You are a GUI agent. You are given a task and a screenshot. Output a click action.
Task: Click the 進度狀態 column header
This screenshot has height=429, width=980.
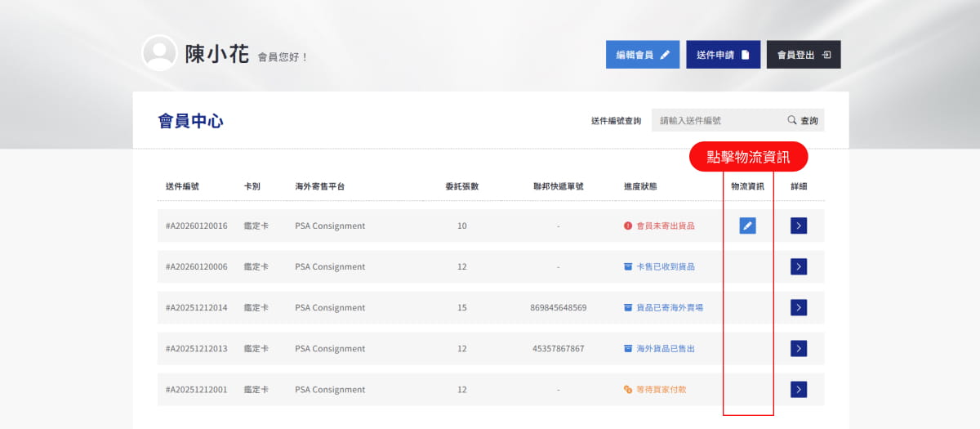click(640, 186)
